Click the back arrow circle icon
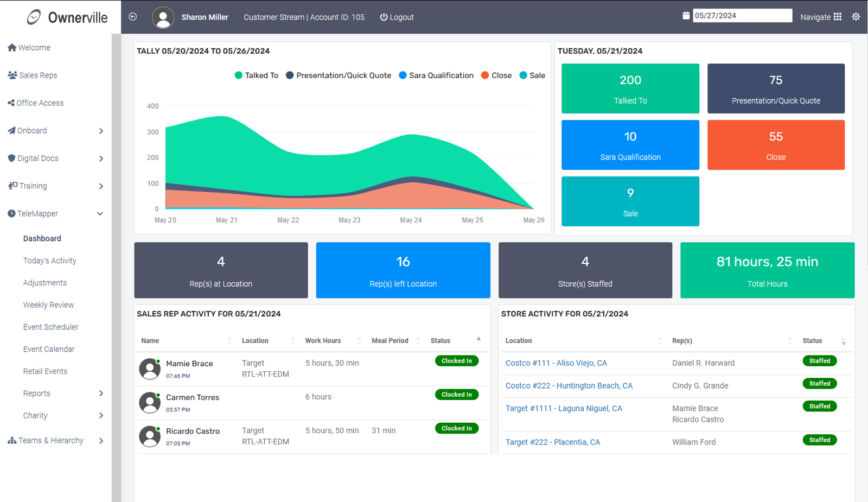Screen dimensions: 868x502 (132, 17)
